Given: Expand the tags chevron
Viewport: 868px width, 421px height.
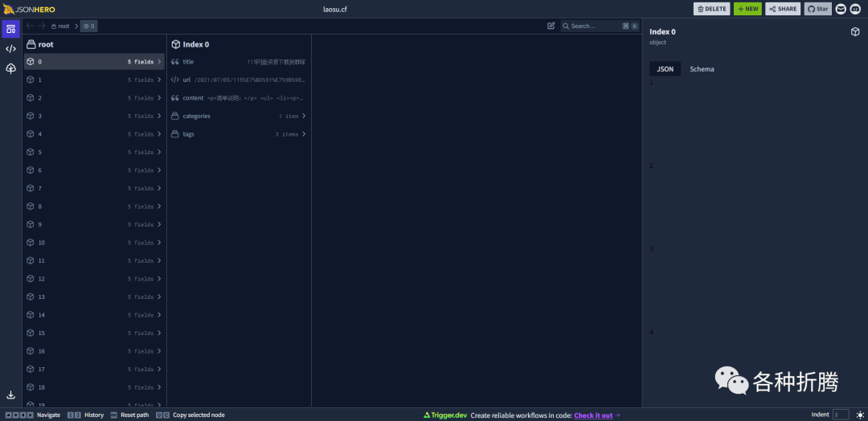Looking at the screenshot, I should click(x=303, y=134).
